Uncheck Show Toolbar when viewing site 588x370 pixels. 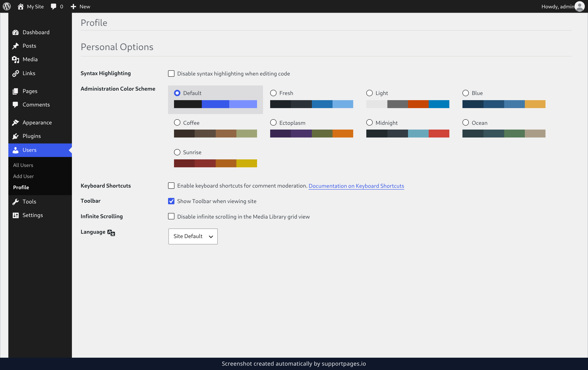(x=171, y=201)
